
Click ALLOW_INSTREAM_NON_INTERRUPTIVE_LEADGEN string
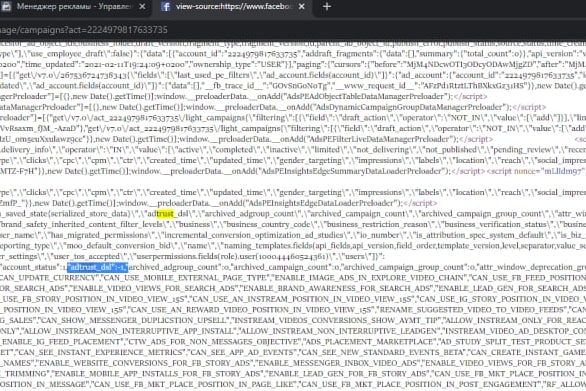tap(340, 331)
